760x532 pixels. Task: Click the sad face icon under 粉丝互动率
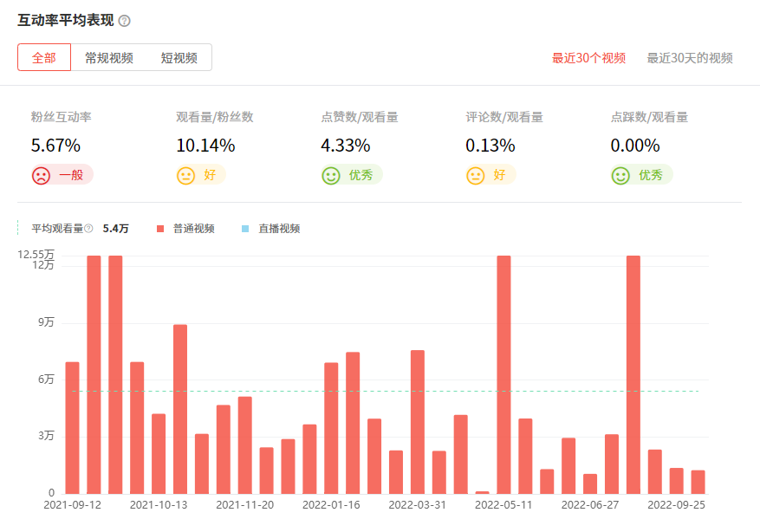click(41, 175)
